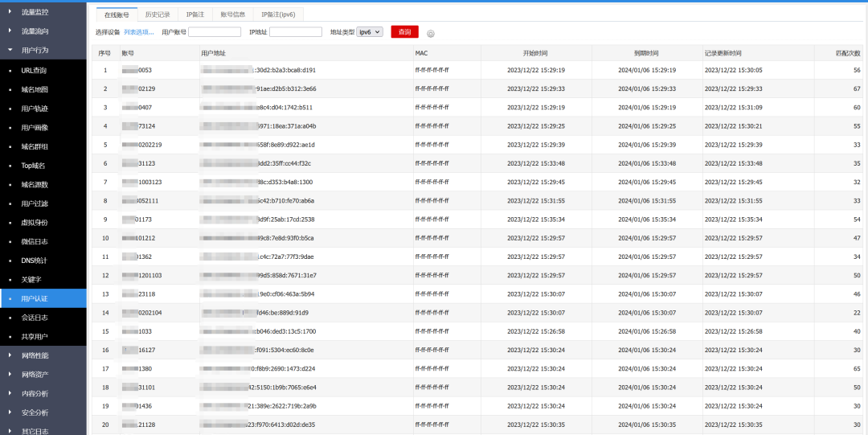Sort by the 记录更新时间 column header
This screenshot has height=435, width=868.
tap(723, 53)
